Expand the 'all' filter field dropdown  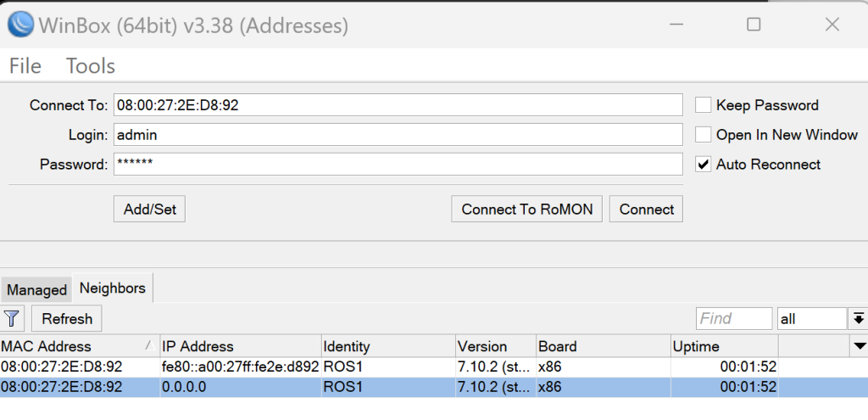811,319
